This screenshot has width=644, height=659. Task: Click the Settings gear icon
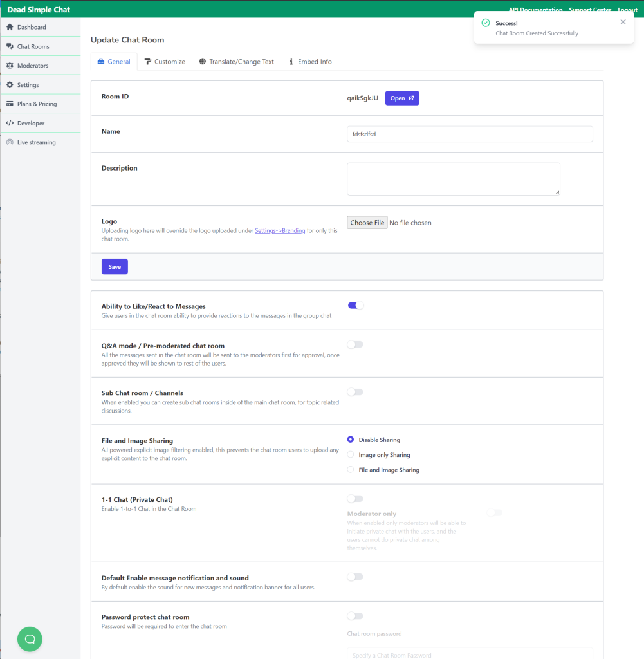click(x=10, y=84)
